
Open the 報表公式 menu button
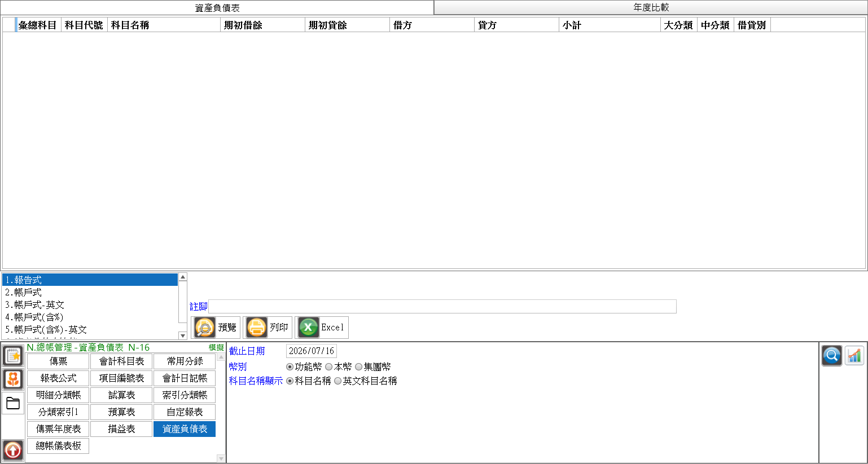tap(58, 378)
